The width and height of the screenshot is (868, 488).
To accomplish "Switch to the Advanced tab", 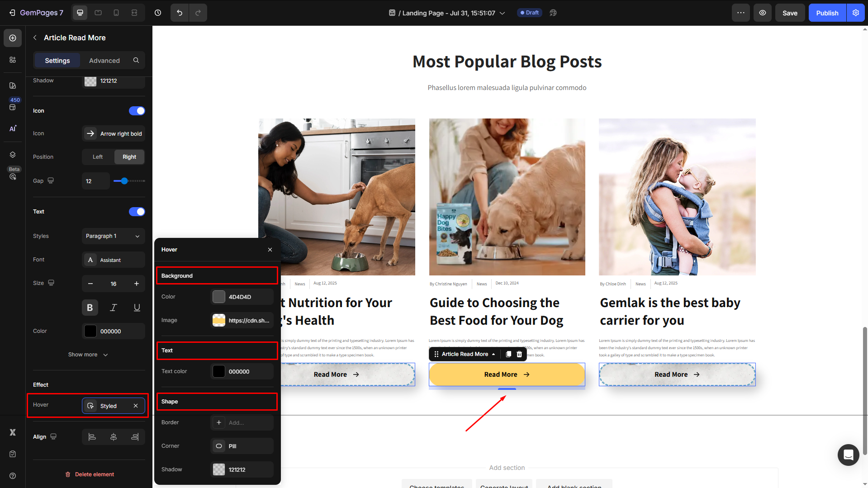I will (x=104, y=60).
